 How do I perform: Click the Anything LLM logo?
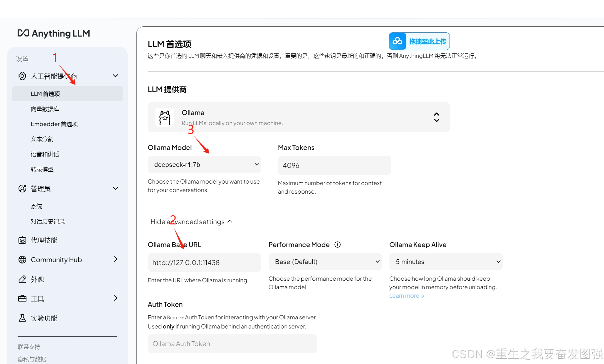click(54, 33)
